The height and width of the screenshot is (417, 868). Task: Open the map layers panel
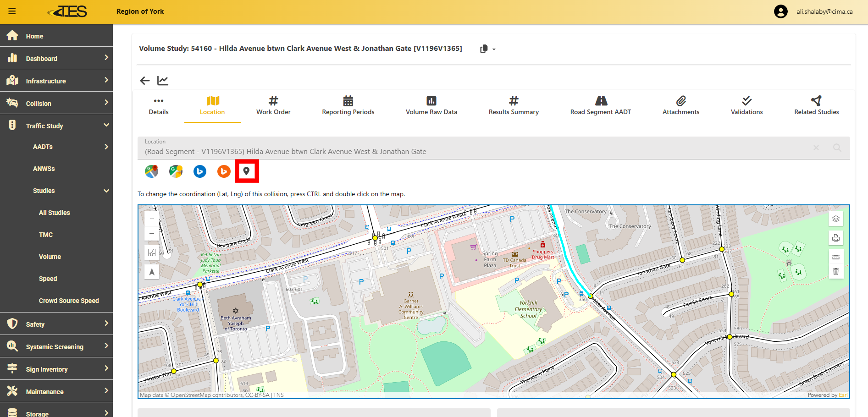[835, 219]
